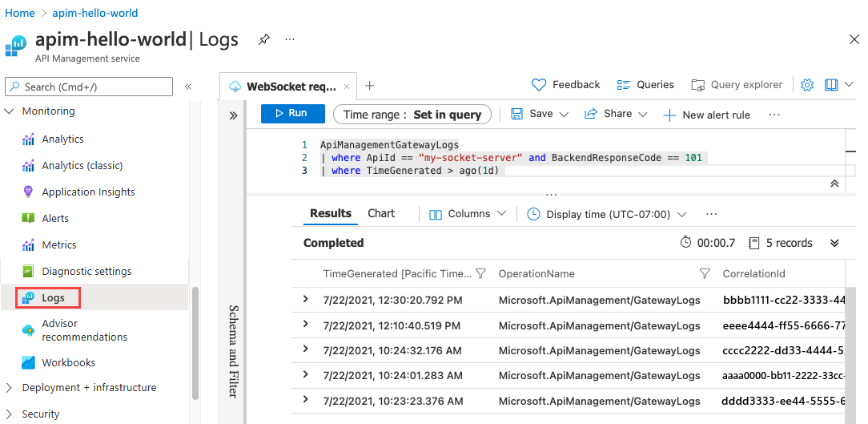868x424 pixels.
Task: Select correlation id eeee4444-ff55-6666 cell
Action: [784, 325]
